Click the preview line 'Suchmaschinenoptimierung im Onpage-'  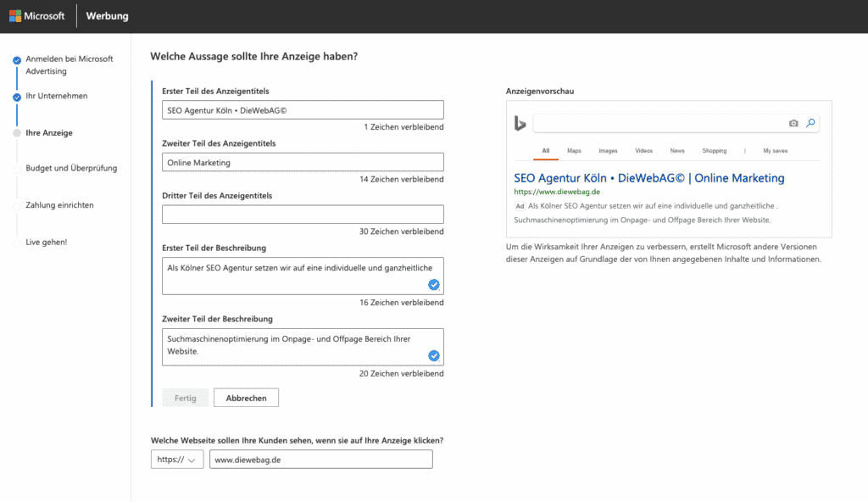pos(643,220)
